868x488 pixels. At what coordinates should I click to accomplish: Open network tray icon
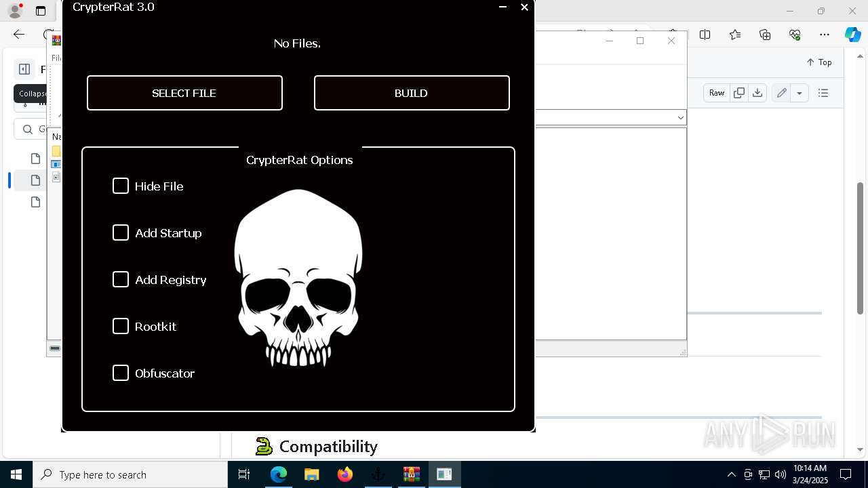[x=764, y=474]
